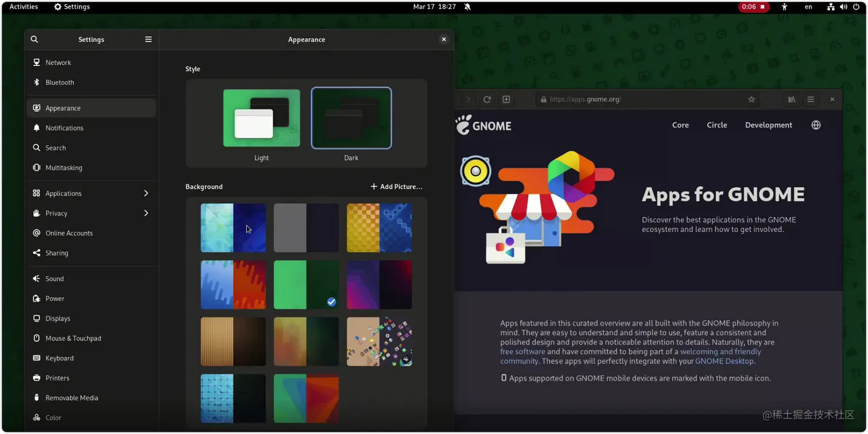Open the Circle tab on GNOME site

[717, 125]
